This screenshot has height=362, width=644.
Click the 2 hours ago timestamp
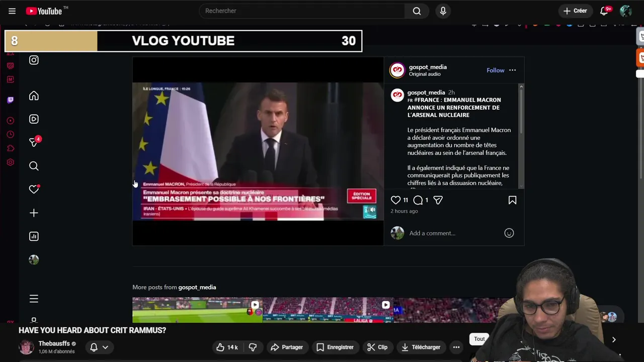tap(404, 211)
